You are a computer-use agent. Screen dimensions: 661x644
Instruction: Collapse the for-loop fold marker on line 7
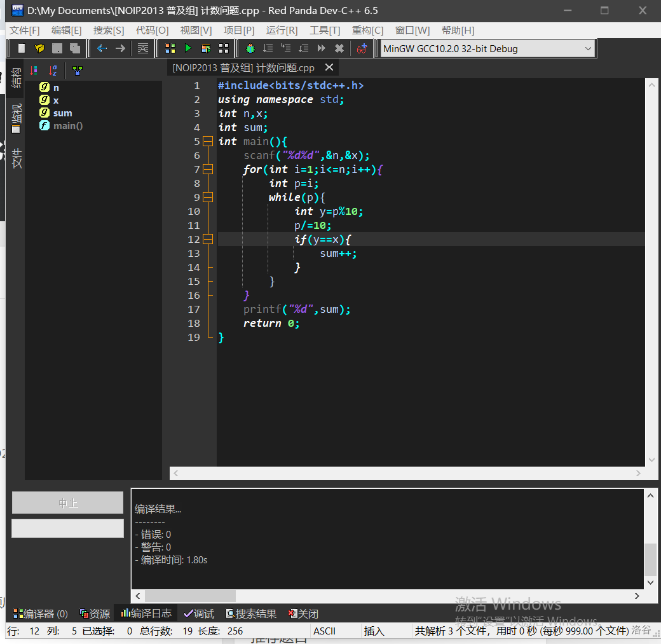tap(208, 169)
